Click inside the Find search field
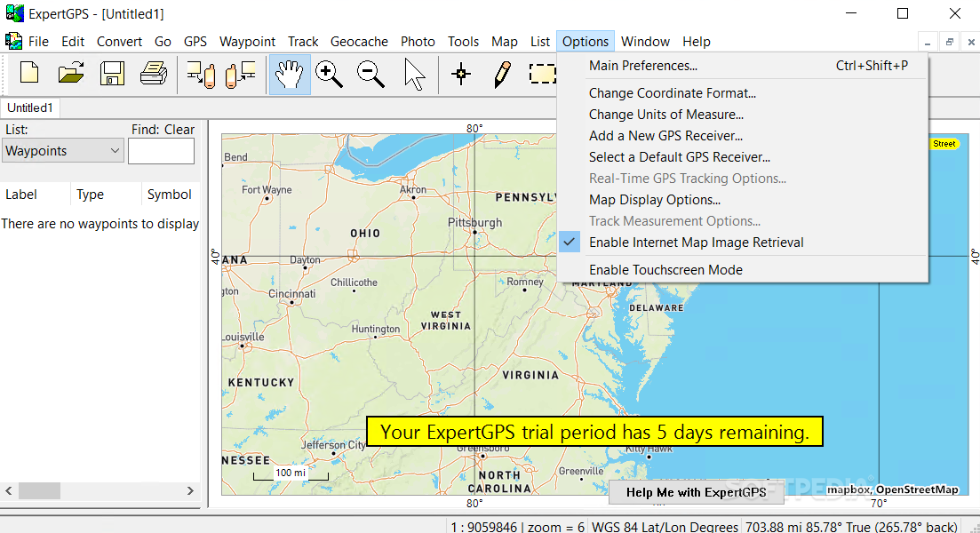 click(x=161, y=151)
